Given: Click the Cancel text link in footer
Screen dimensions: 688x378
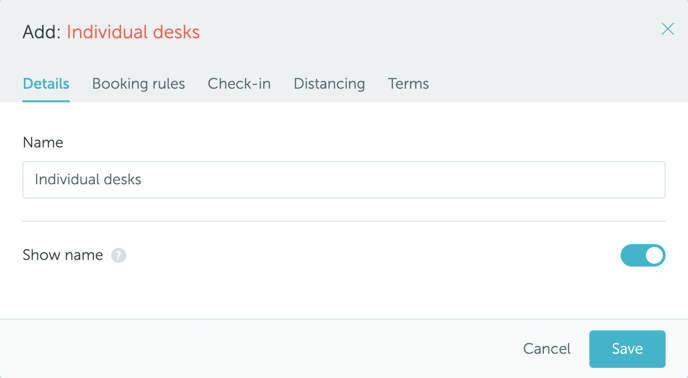Looking at the screenshot, I should (547, 349).
